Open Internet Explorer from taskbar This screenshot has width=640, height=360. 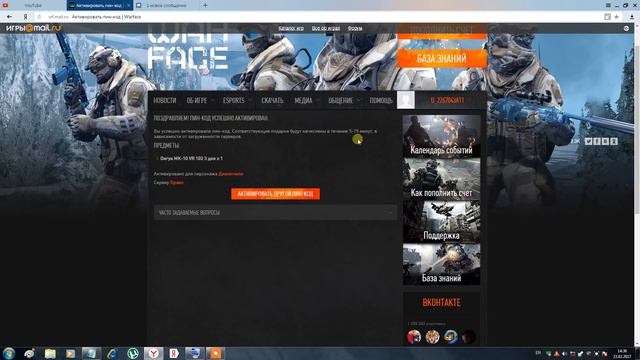tap(112, 353)
